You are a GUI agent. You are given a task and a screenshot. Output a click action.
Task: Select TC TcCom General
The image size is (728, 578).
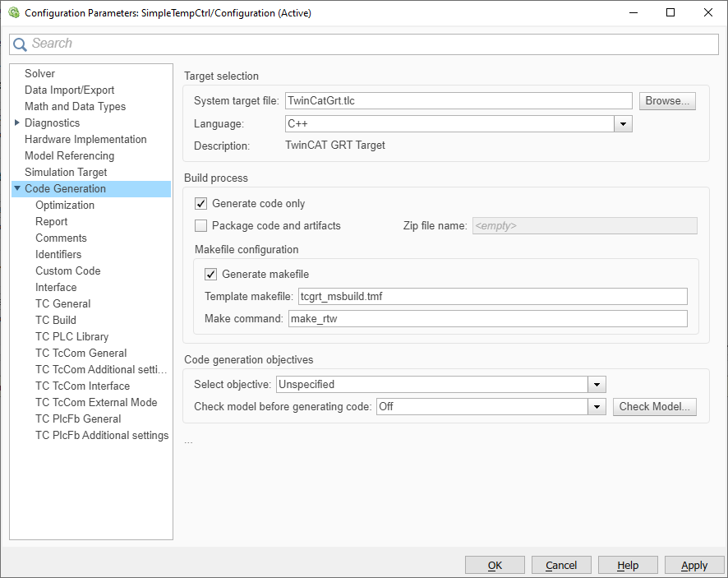(x=81, y=353)
